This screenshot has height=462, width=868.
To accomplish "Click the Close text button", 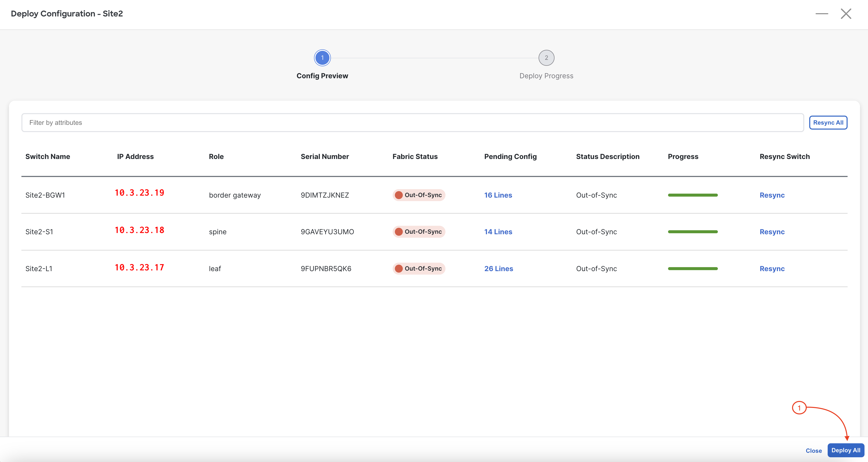I will click(x=813, y=451).
